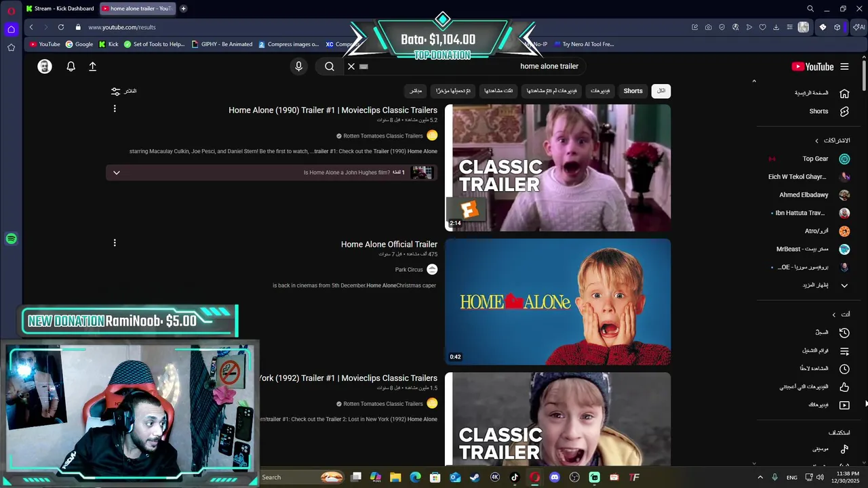The height and width of the screenshot is (488, 868).
Task: Open the browser snapshot camera icon
Action: point(708,27)
